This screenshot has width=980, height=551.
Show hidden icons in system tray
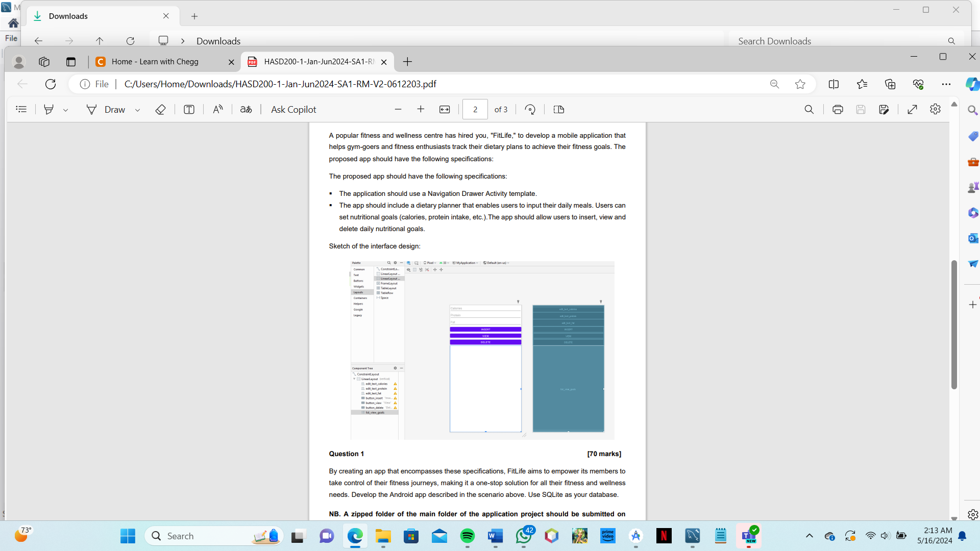tap(809, 536)
